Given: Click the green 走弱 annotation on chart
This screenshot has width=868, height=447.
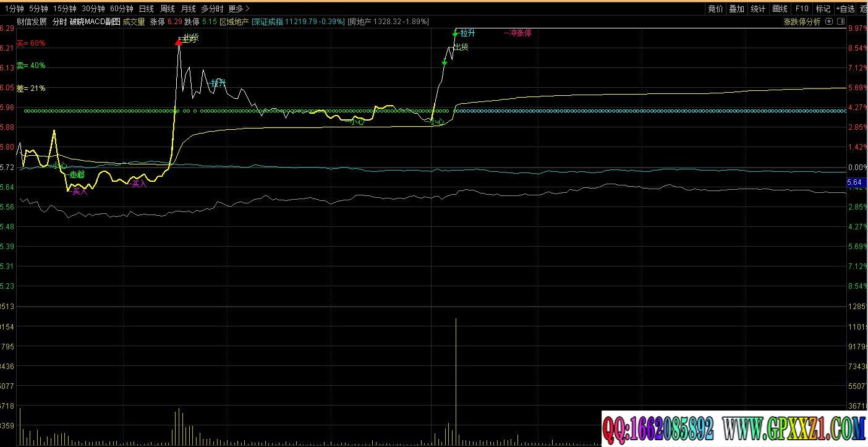Looking at the screenshot, I should point(77,175).
